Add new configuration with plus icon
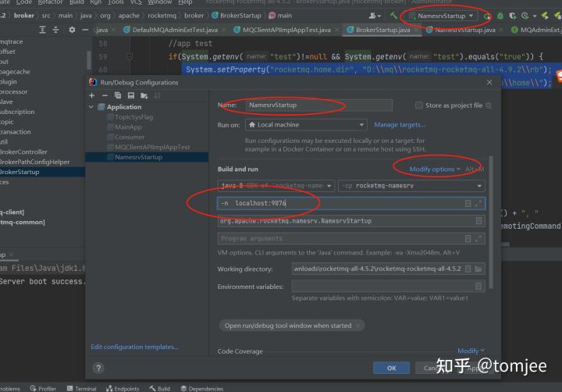562x392 pixels. (92, 95)
